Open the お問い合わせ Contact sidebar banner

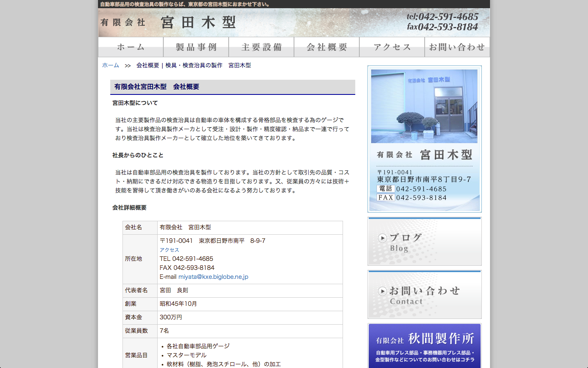425,294
